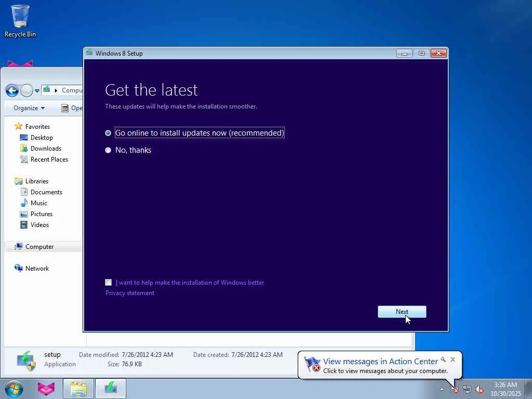532x399 pixels.
Task: Close the Action Center notification balloon
Action: [453, 360]
